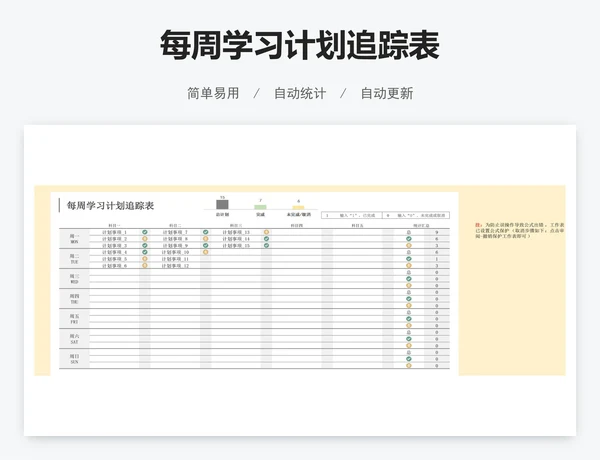The height and width of the screenshot is (460, 600).
Task: Click the 周四 THU row header
Action: coord(74,299)
